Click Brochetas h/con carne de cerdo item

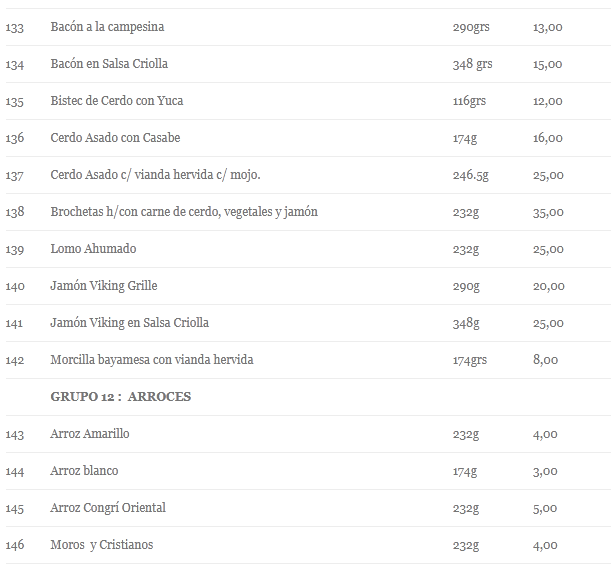tap(184, 212)
